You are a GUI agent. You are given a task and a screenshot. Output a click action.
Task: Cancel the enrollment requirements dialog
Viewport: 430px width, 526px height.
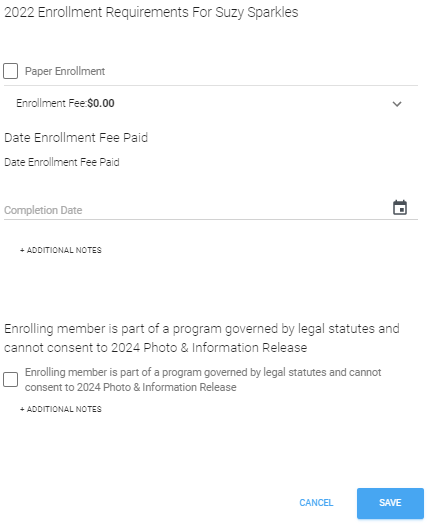pyautogui.click(x=316, y=503)
